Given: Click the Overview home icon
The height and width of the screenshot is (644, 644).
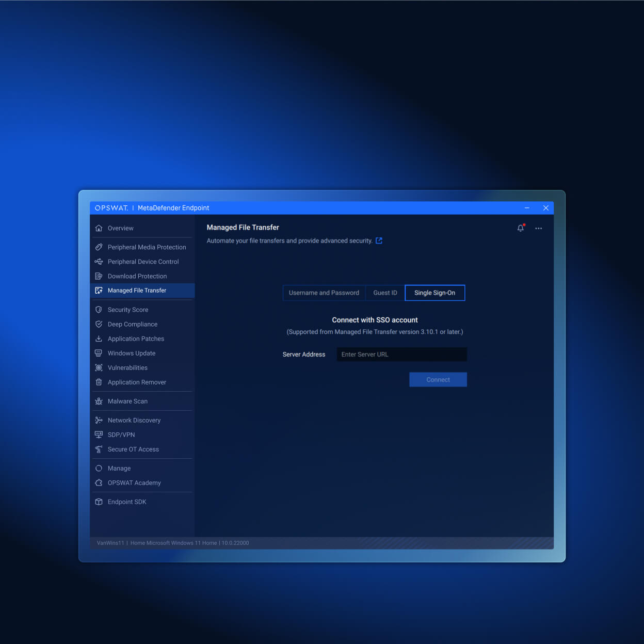Looking at the screenshot, I should [99, 228].
